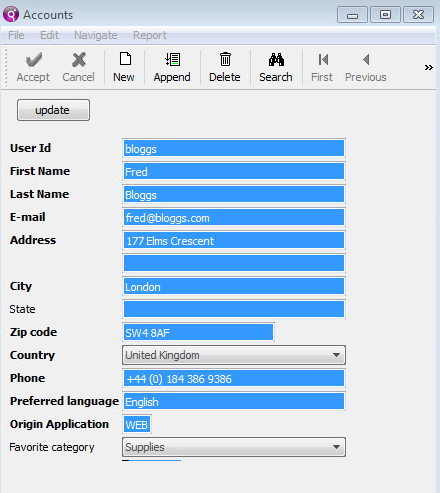Viewport: 440px width, 493px height.
Task: Click the Last Name field
Action: (x=234, y=194)
